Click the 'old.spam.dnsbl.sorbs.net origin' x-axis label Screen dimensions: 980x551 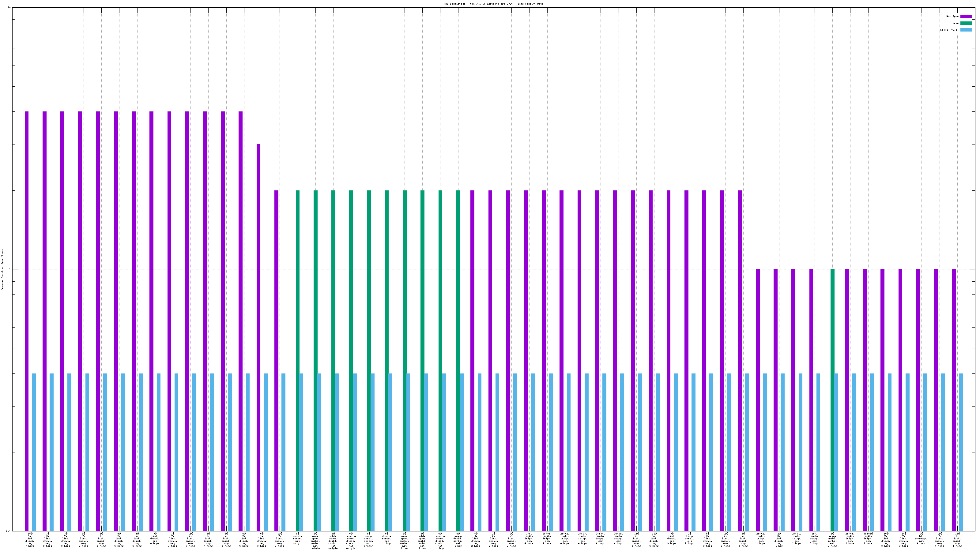pos(333,541)
